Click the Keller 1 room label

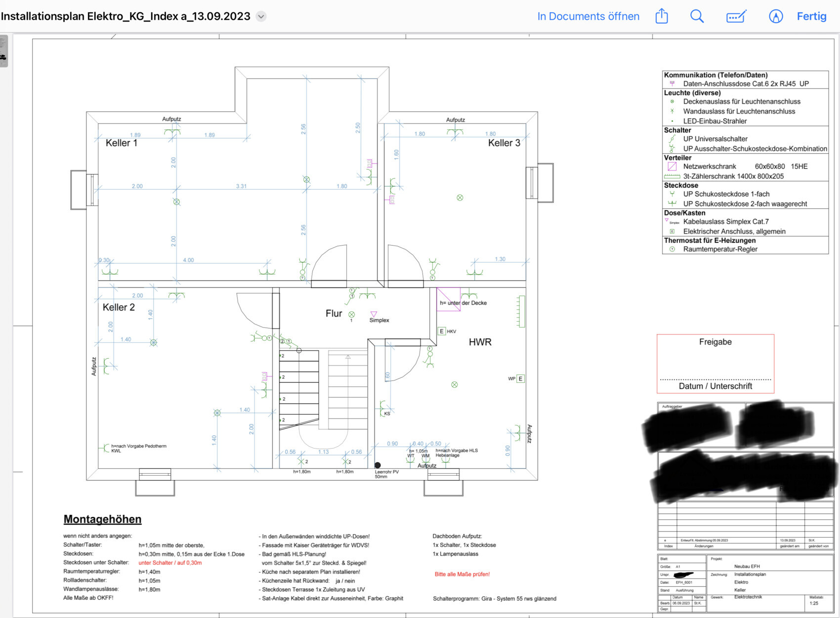122,143
